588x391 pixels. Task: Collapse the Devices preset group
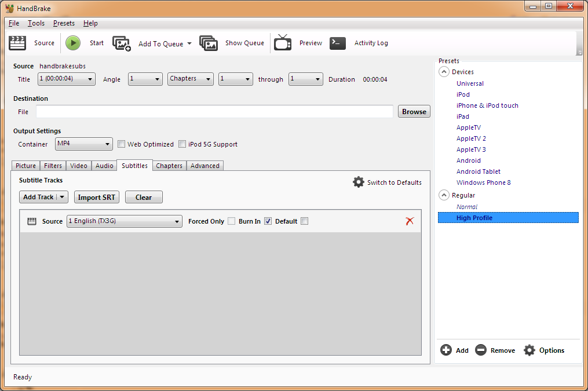444,72
